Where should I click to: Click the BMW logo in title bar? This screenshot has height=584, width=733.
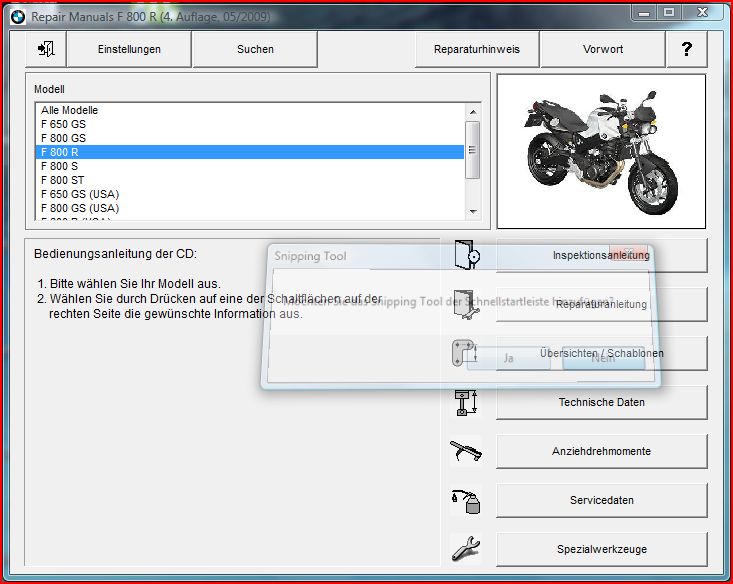click(18, 17)
